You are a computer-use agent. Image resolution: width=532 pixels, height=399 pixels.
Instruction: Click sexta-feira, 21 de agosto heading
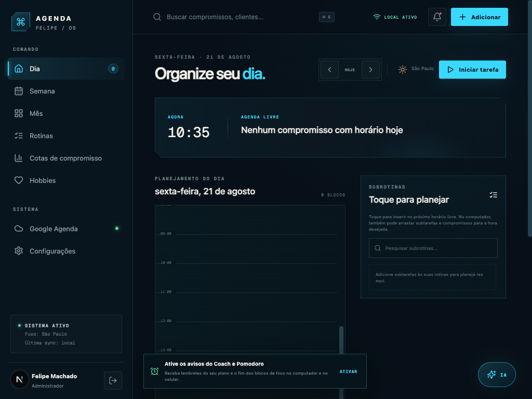pos(205,191)
